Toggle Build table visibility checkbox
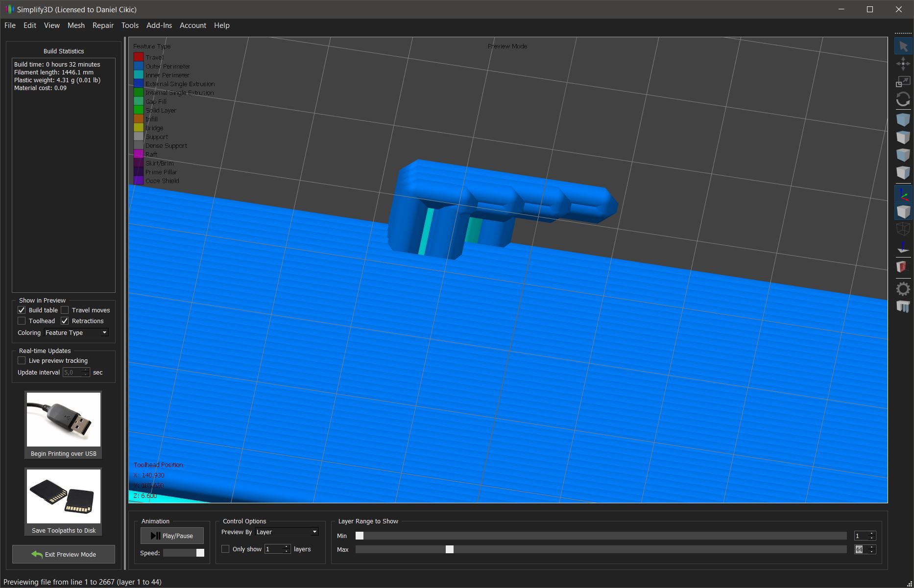Screen dimensions: 914x588 [22, 310]
